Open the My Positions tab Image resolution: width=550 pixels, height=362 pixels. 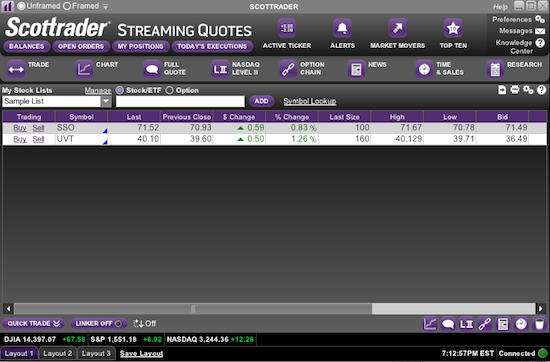(140, 46)
